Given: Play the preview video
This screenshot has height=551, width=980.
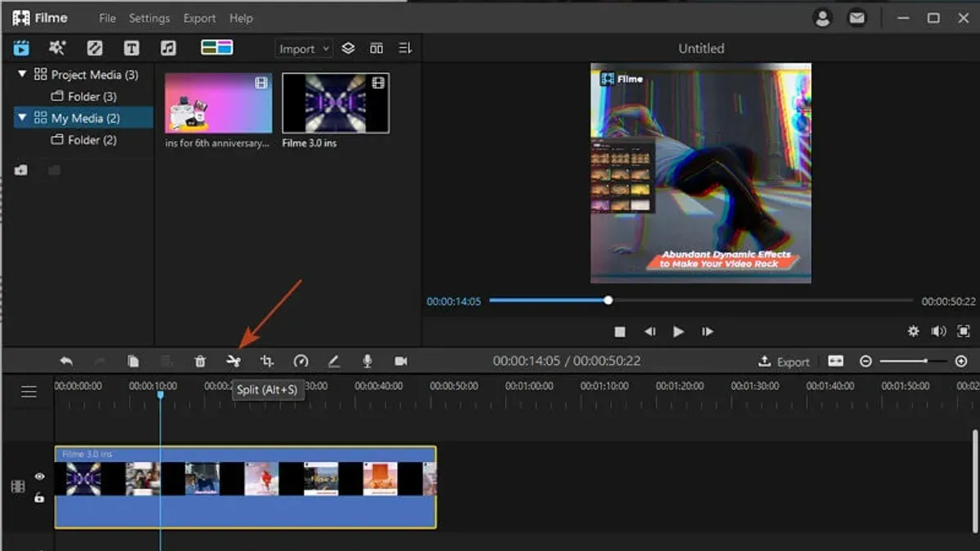Looking at the screenshot, I should click(x=678, y=331).
